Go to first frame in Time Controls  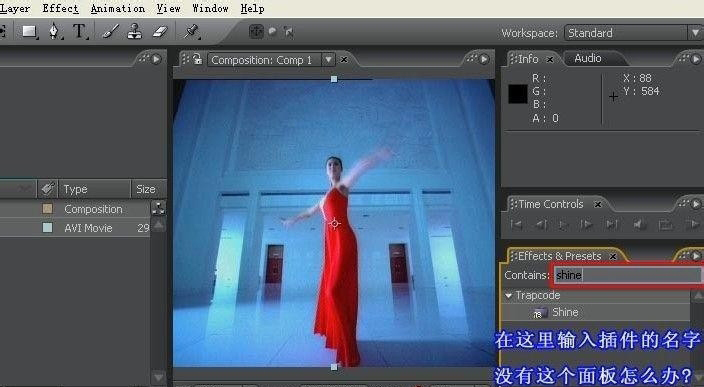click(516, 224)
